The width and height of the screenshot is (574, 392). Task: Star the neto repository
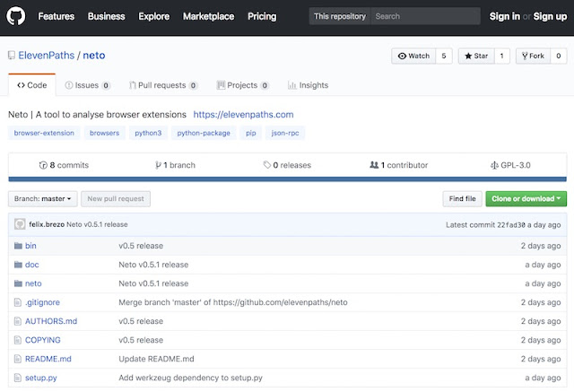tap(476, 56)
